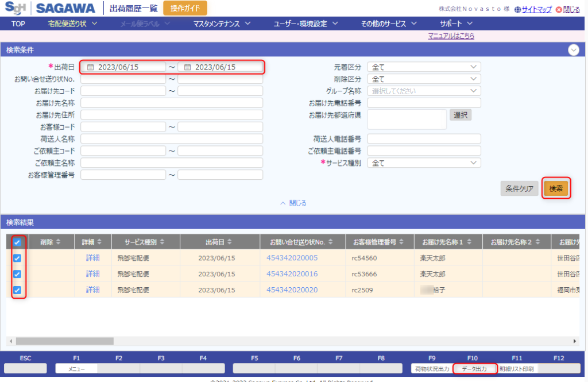Toggle the select-all checkbox in table header
The image size is (588, 382).
click(x=17, y=242)
